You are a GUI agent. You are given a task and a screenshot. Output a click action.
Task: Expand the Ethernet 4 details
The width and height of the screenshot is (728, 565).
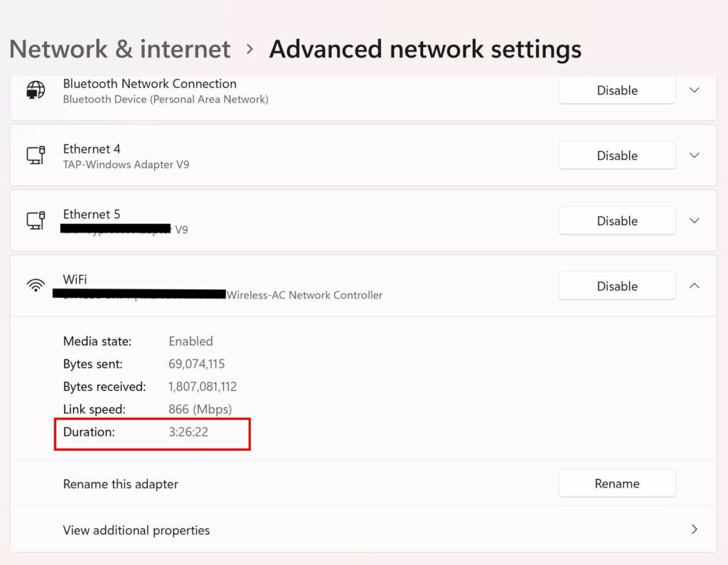pos(694,155)
